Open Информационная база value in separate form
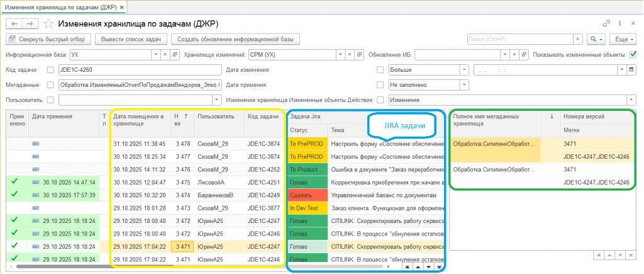 point(175,54)
